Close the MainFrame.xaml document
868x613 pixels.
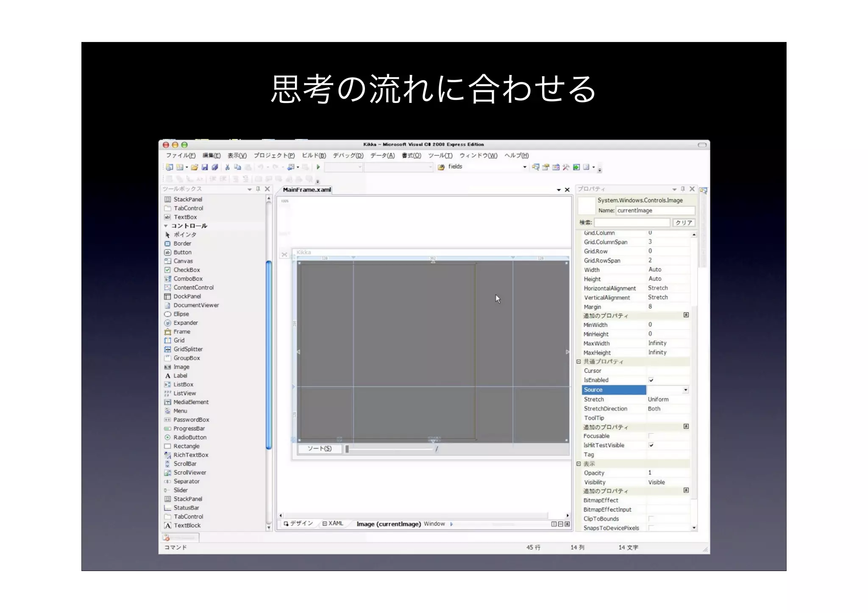click(567, 190)
